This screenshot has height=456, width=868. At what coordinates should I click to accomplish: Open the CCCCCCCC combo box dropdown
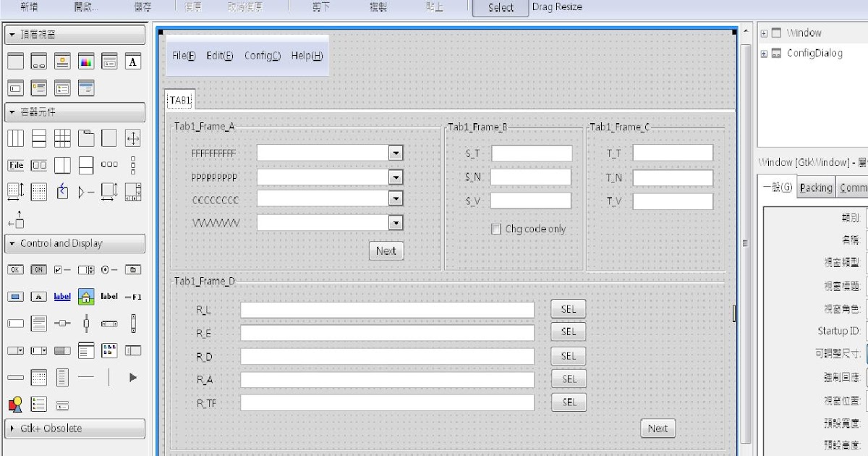pyautogui.click(x=395, y=198)
